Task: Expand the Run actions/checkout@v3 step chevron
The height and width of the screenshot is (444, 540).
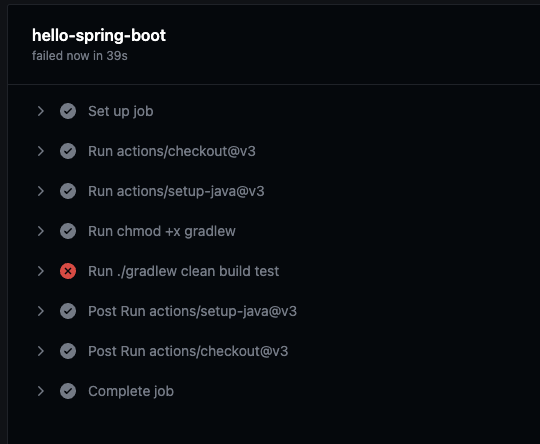Action: 41,151
